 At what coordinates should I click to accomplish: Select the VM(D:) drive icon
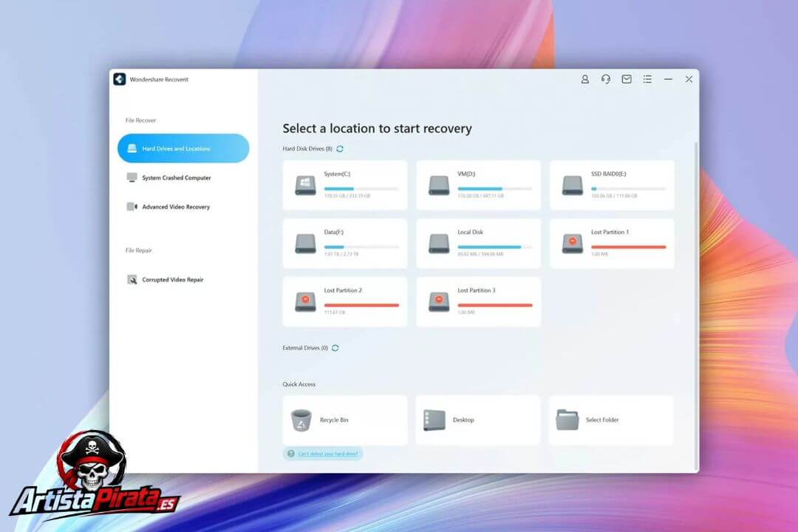439,185
